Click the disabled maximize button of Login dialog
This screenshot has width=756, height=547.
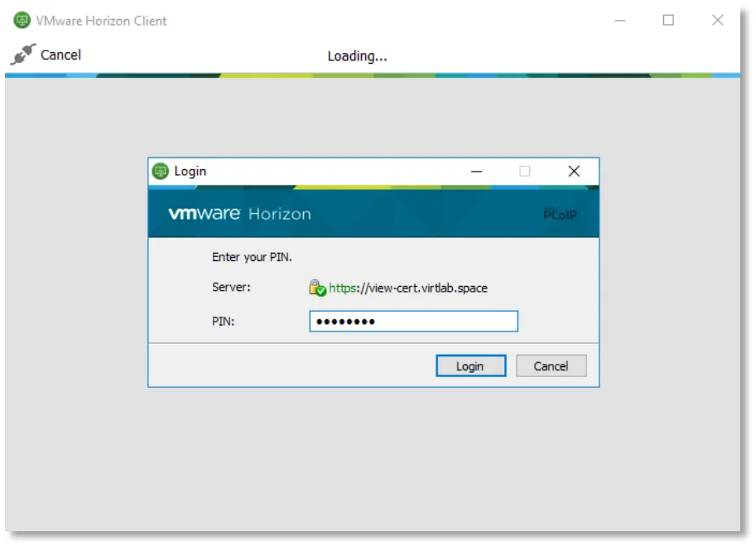tap(525, 172)
